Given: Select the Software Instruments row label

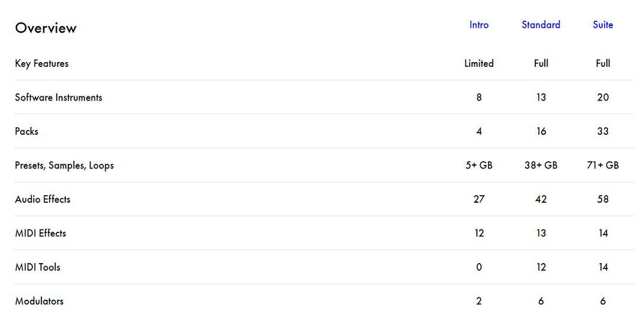Looking at the screenshot, I should click(x=58, y=98).
